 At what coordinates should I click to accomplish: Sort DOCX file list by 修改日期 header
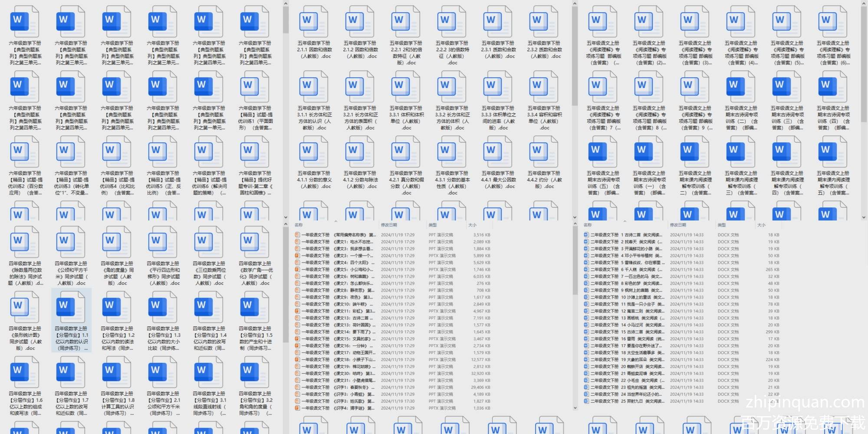coord(678,225)
